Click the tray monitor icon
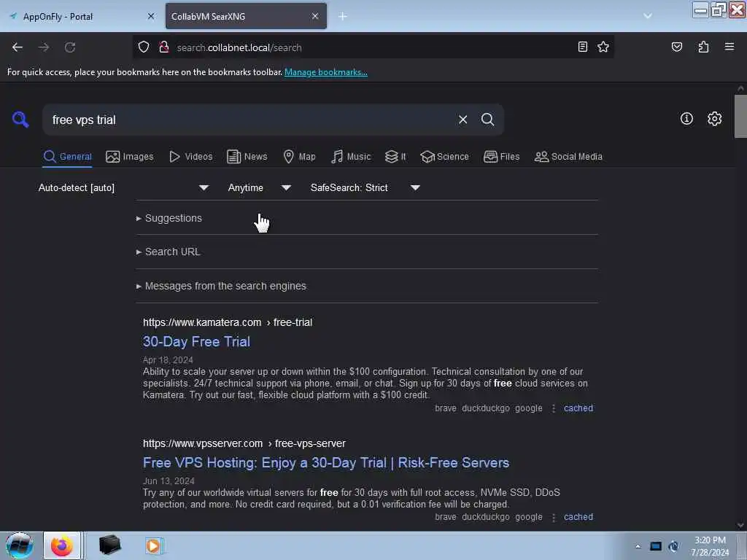The width and height of the screenshot is (747, 560). [656, 546]
